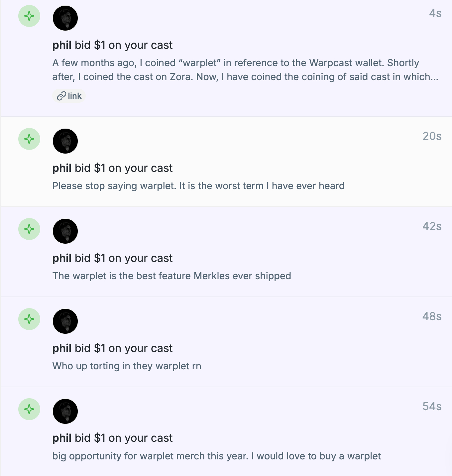Click green sparkle icon on 4s notification
Image resolution: width=452 pixels, height=476 pixels.
[29, 16]
